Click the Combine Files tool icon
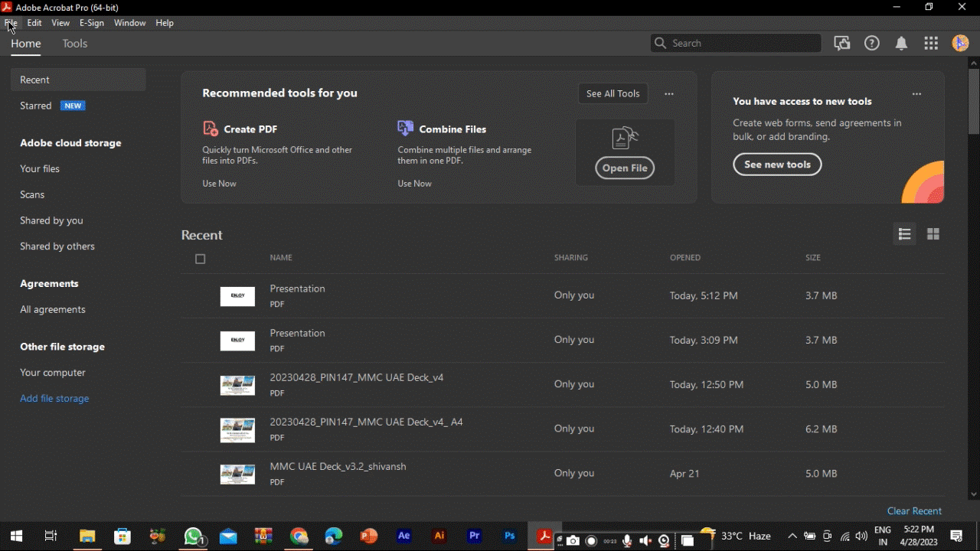Image resolution: width=980 pixels, height=551 pixels. pos(406,129)
